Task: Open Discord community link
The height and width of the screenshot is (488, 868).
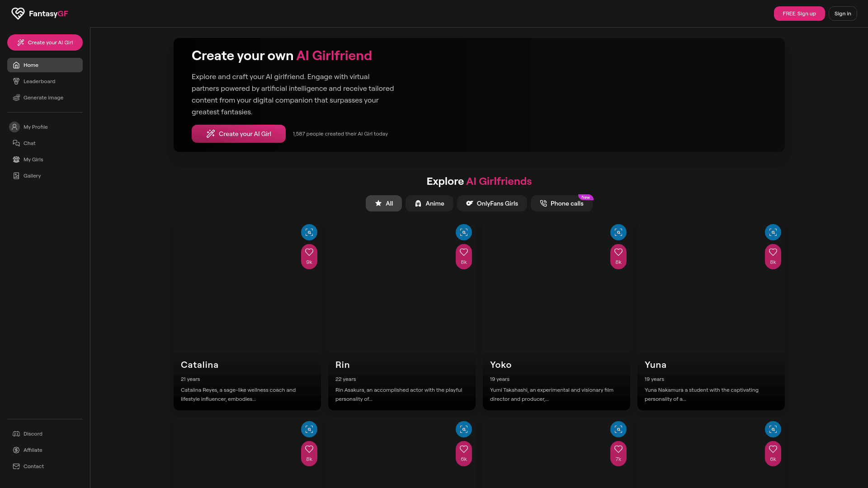Action: tap(33, 434)
